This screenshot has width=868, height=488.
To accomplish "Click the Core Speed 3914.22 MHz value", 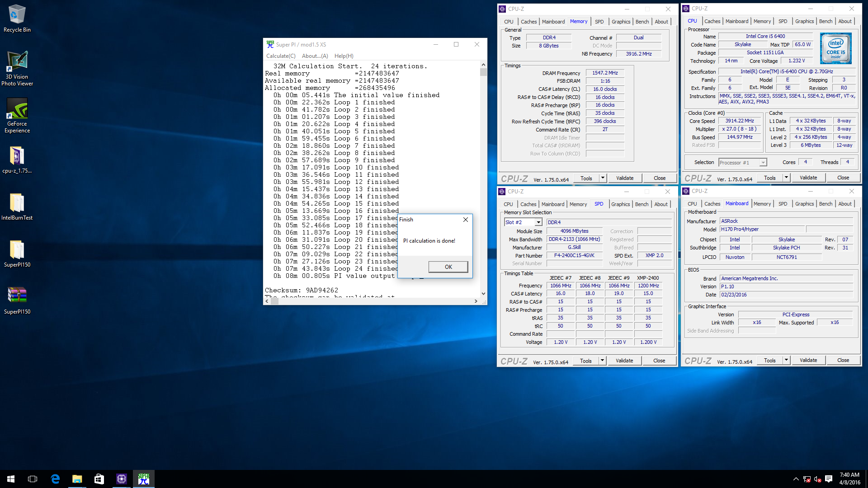I will [x=740, y=121].
